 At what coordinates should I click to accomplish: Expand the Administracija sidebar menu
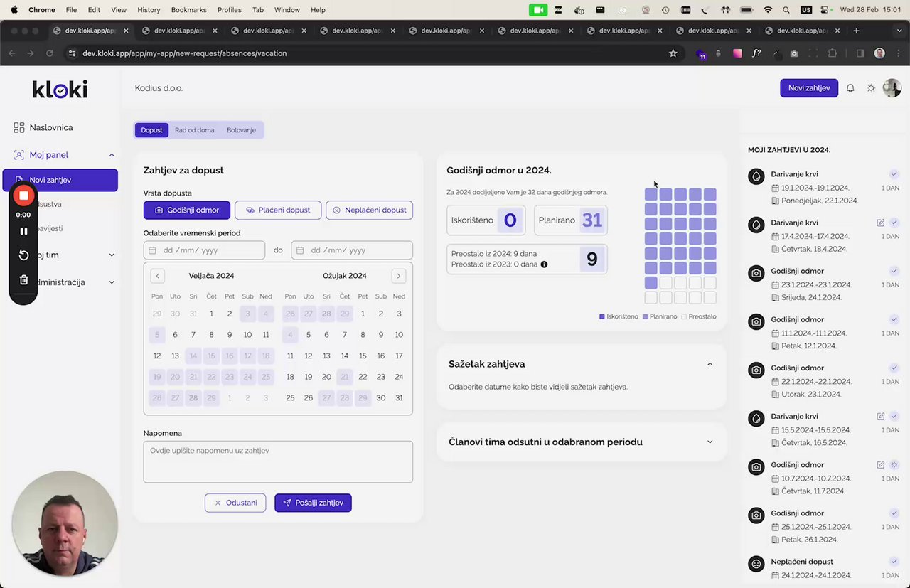(112, 282)
